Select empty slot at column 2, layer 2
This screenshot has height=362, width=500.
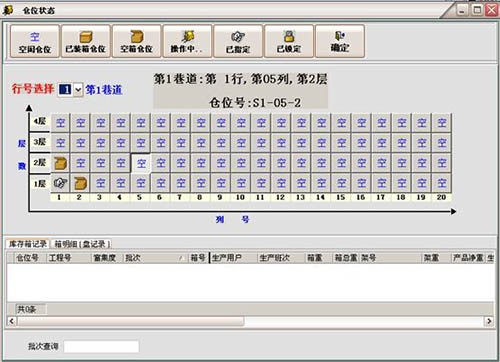pos(81,163)
